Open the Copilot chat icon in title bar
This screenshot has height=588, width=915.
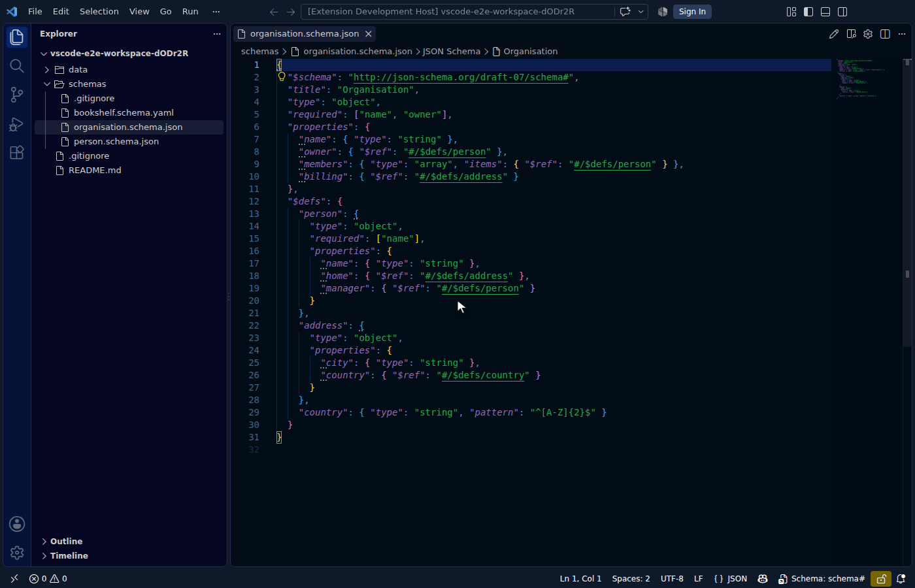click(x=625, y=12)
